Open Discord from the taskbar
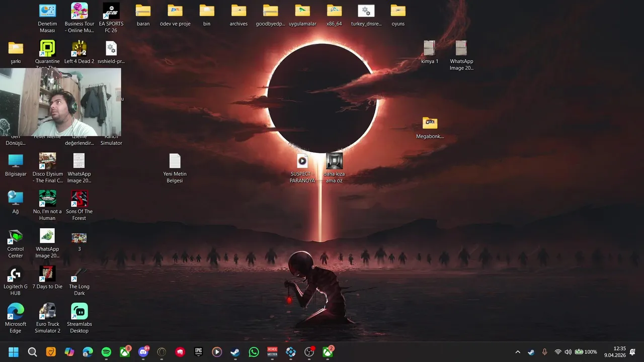The image size is (644, 362). (x=143, y=352)
